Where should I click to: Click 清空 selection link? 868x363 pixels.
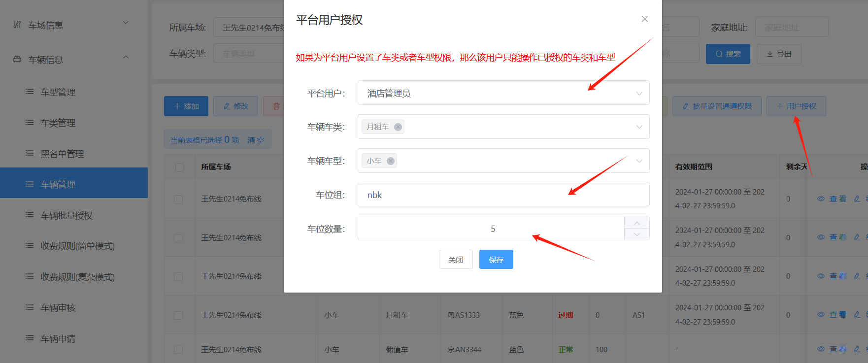click(x=256, y=140)
